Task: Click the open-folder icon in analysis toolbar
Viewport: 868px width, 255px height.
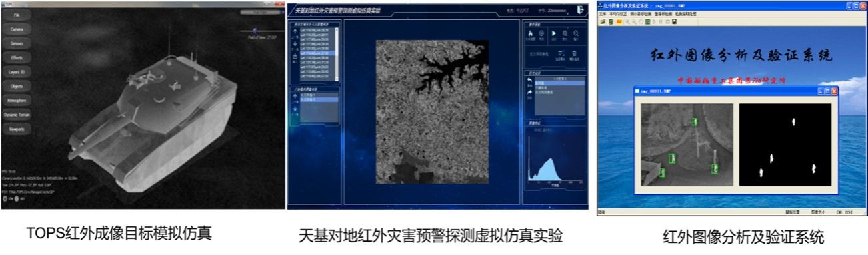Action: pos(603,21)
